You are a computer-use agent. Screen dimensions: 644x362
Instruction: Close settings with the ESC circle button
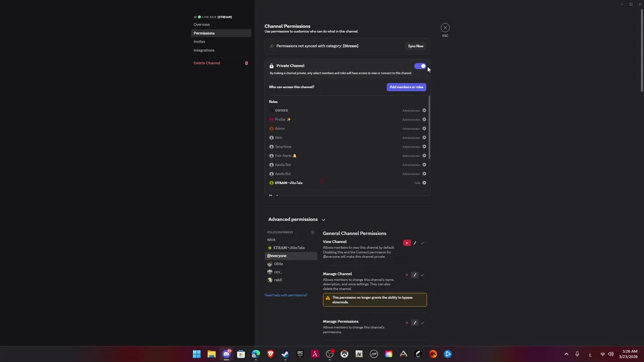click(x=445, y=28)
